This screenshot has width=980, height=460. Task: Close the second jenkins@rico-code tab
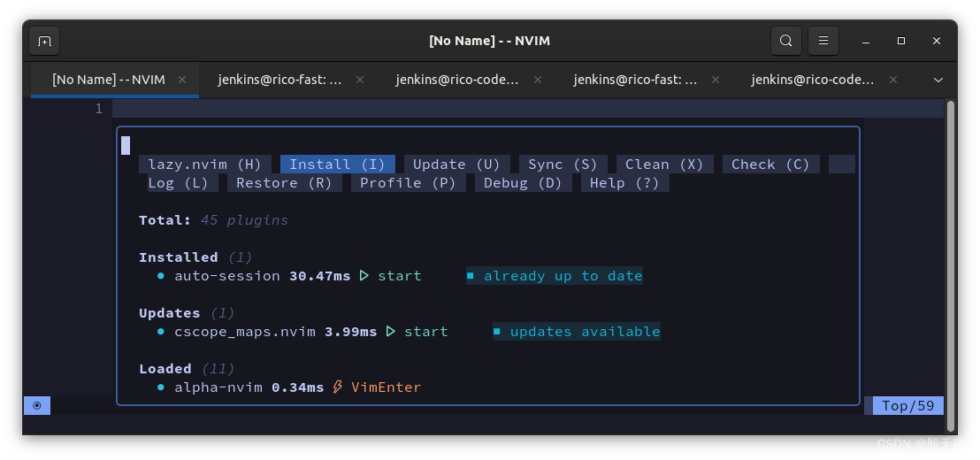893,80
